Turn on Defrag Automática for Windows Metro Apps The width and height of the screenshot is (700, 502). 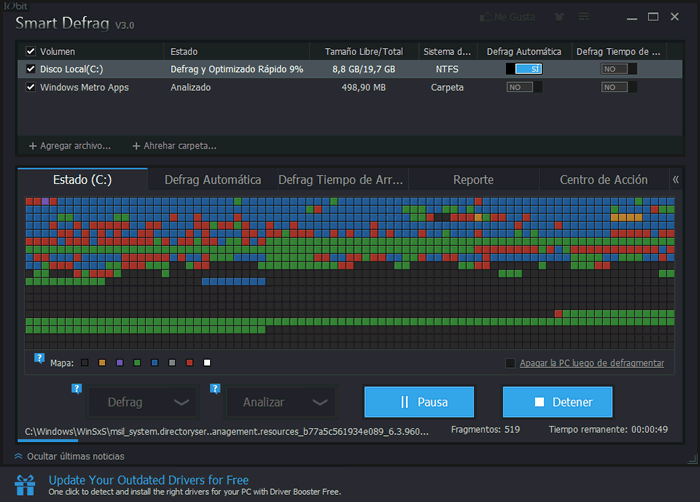point(524,87)
